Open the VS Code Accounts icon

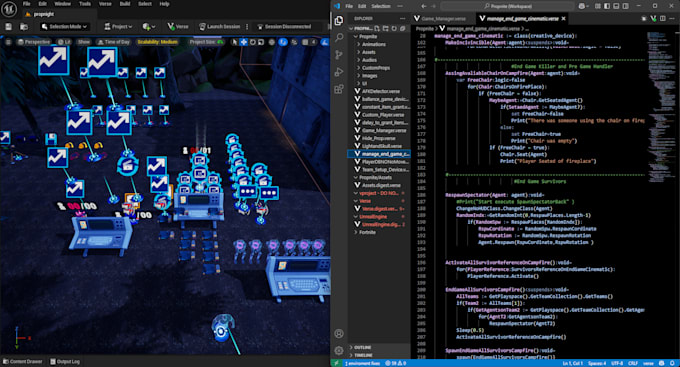(x=339, y=333)
